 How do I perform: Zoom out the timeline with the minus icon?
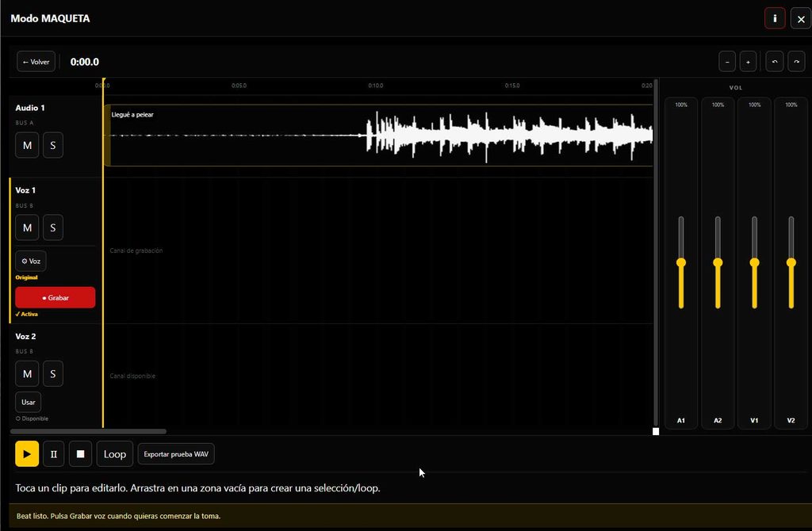pos(727,62)
